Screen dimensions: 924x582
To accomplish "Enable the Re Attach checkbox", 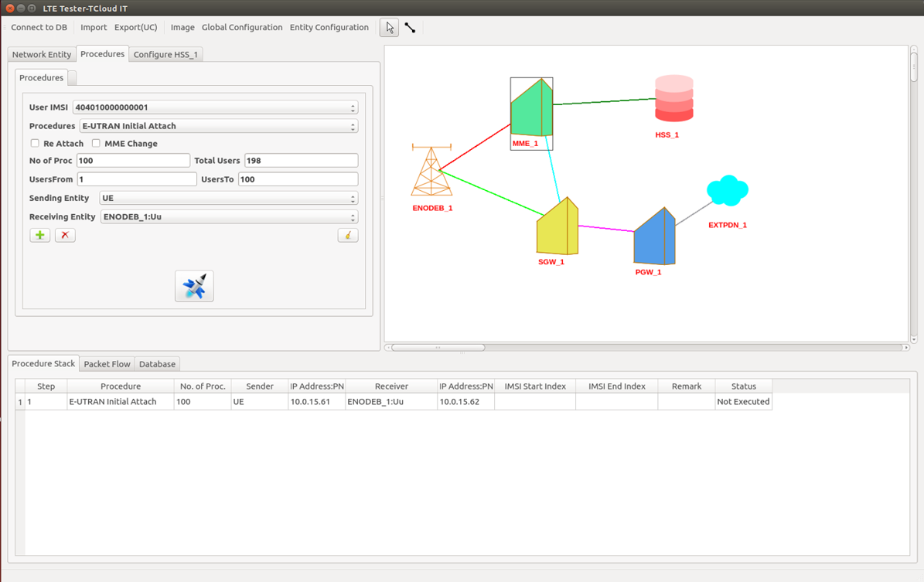I will pyautogui.click(x=35, y=144).
